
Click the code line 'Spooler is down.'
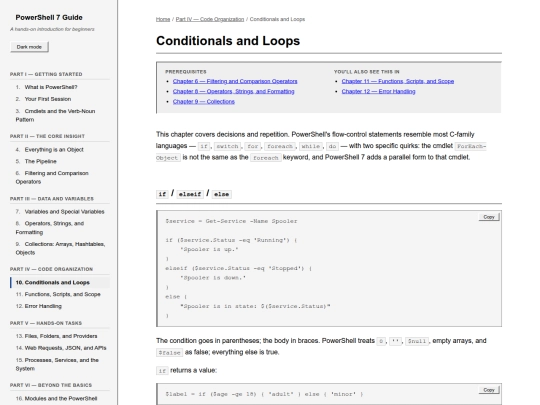tap(213, 278)
